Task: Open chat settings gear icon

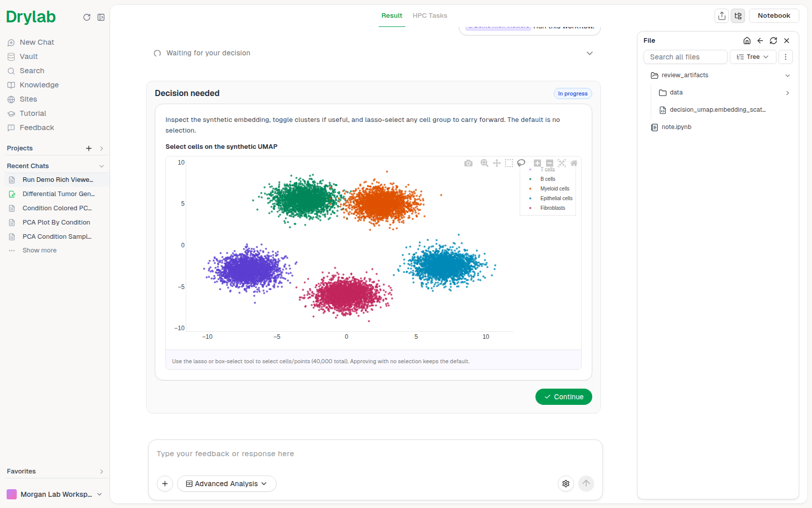Action: pyautogui.click(x=566, y=484)
